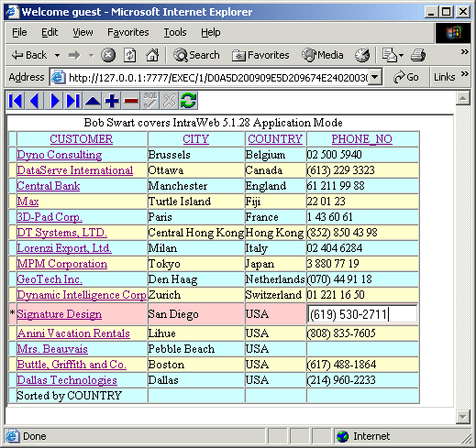
Task: Click the Print toolbar icon
Action: [x=418, y=55]
